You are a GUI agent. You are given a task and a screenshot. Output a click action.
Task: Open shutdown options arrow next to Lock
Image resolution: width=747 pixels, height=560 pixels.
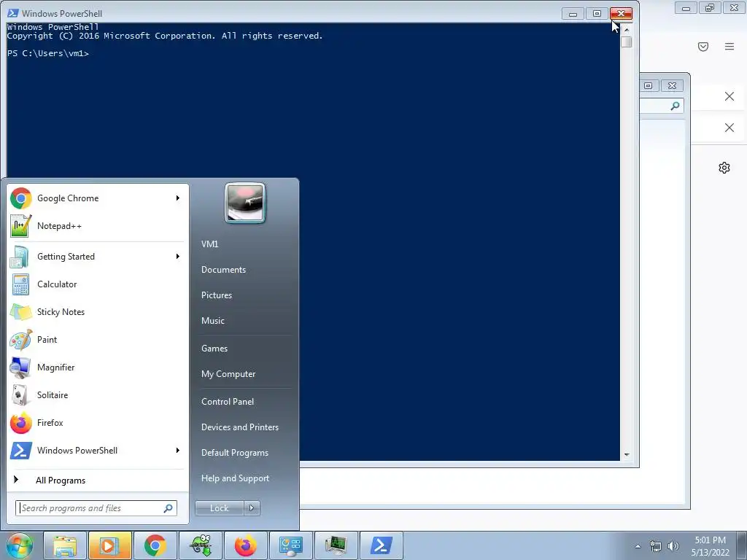pos(252,508)
